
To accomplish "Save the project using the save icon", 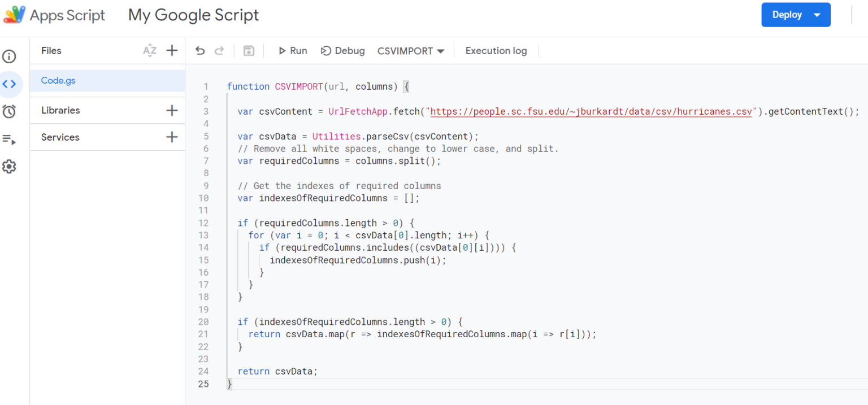I will [x=249, y=50].
